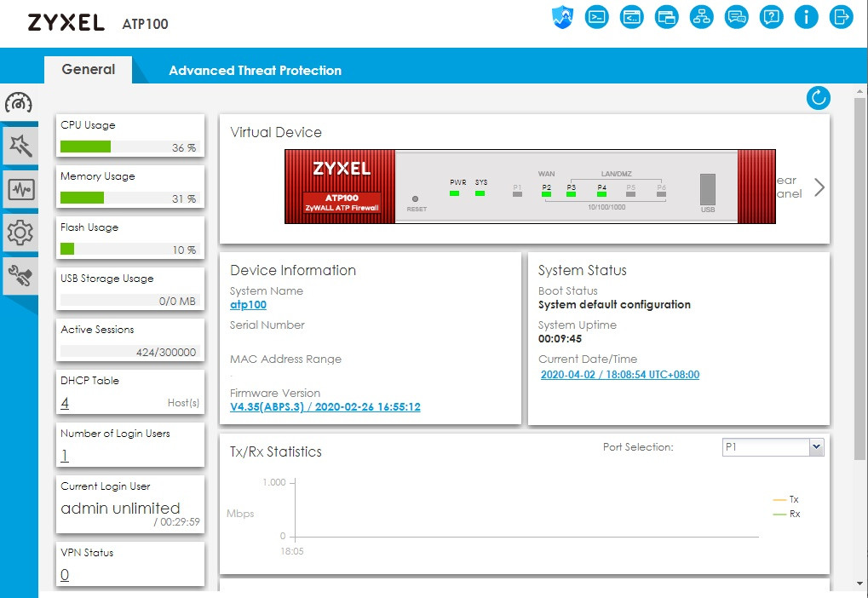This screenshot has height=598, width=868.
Task: Open the Configuration gear sidebar icon
Action: 20,233
